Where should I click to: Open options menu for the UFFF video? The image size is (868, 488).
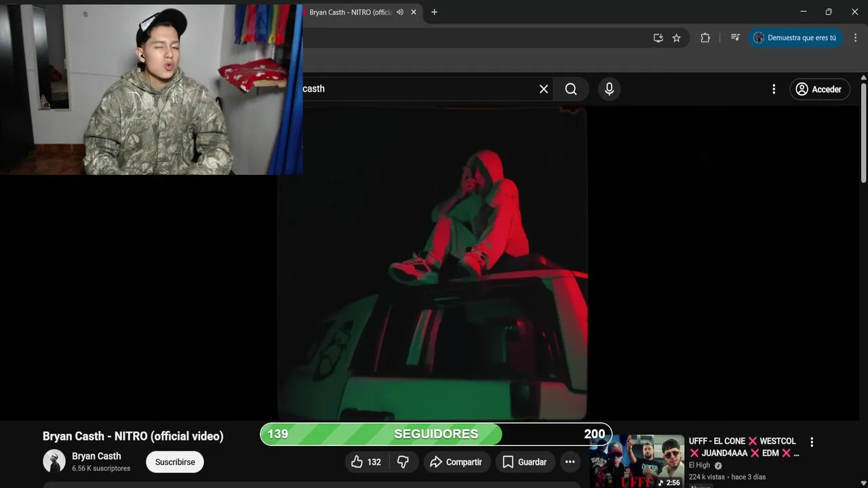coord(812,442)
